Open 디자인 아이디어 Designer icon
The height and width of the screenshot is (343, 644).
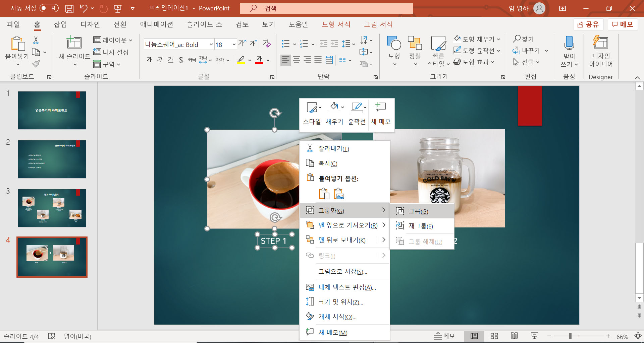pos(600,43)
